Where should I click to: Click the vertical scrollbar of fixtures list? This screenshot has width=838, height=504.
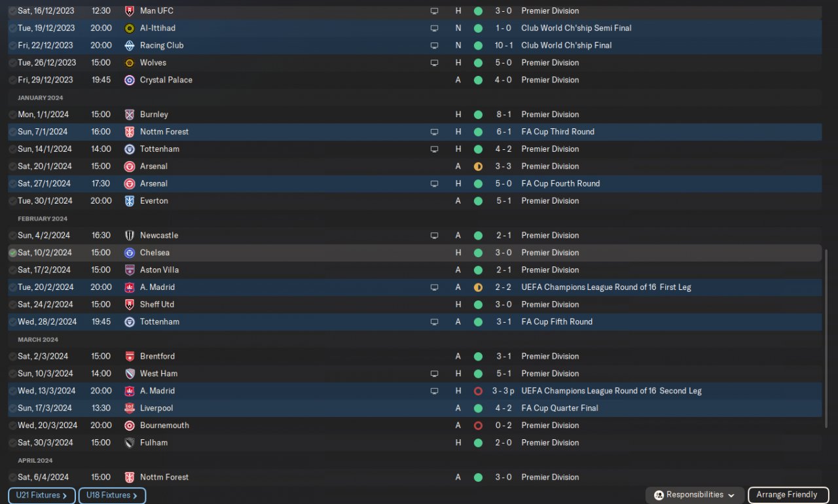coord(826,340)
